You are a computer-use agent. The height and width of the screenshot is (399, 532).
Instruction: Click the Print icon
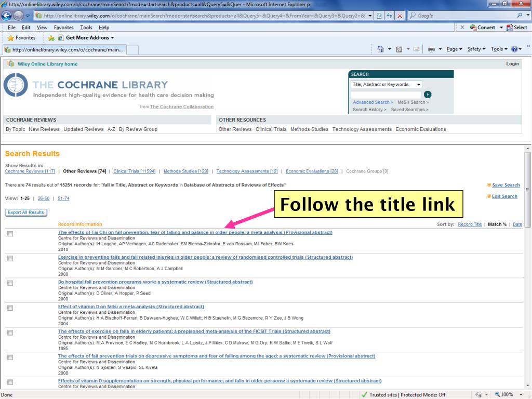pyautogui.click(x=431, y=49)
